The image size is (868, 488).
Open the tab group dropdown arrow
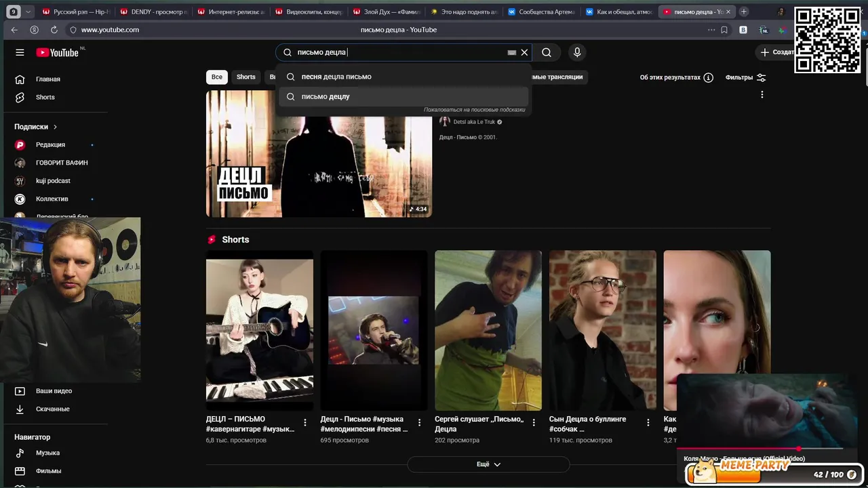click(x=28, y=12)
